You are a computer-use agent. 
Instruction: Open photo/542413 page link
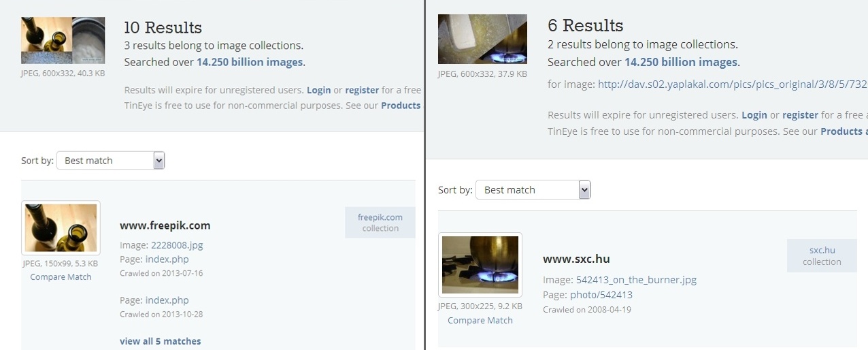pyautogui.click(x=601, y=295)
